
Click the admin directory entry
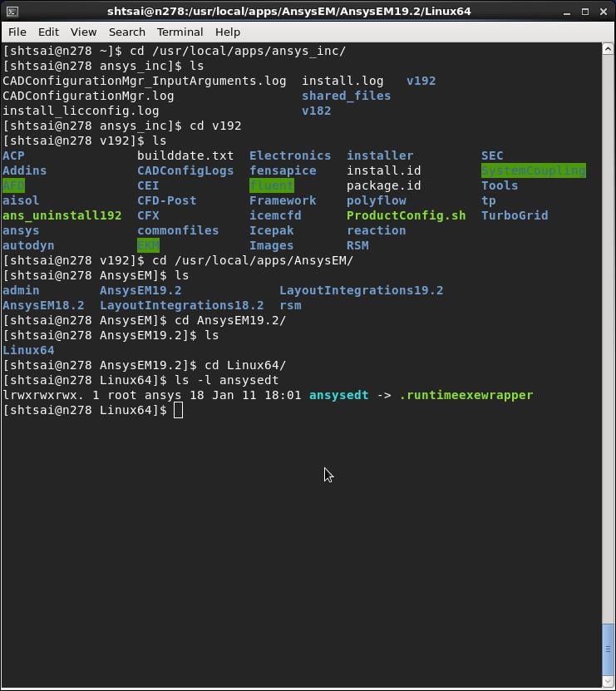(x=21, y=290)
